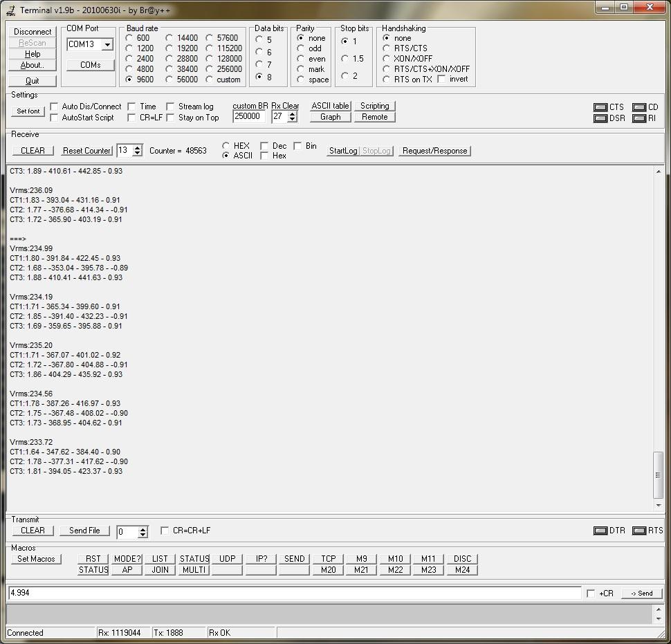The width and height of the screenshot is (671, 644).
Task: Start logging with StartLog
Action: [343, 151]
